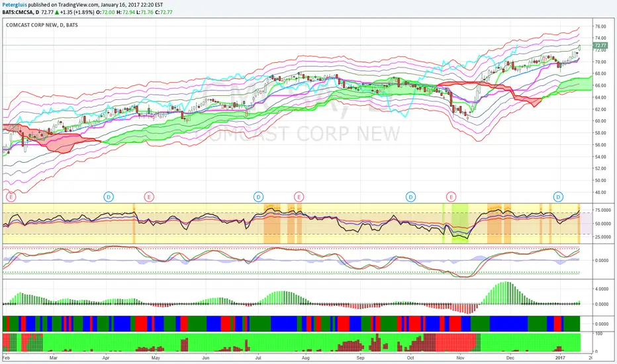Click the 4.0000 histogram axis label

pos(602,289)
